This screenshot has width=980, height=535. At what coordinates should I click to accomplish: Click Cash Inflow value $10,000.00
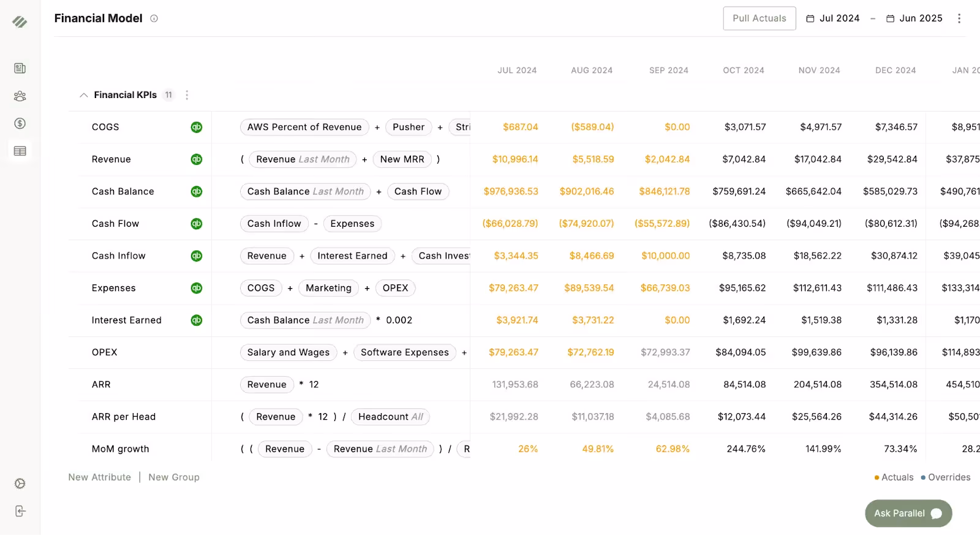(x=665, y=256)
